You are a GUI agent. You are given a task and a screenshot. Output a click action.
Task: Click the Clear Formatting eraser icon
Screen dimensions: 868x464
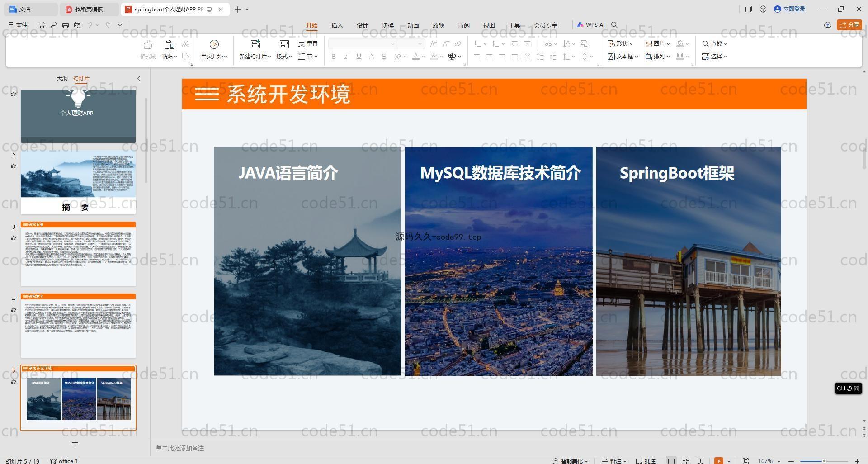pyautogui.click(x=458, y=44)
